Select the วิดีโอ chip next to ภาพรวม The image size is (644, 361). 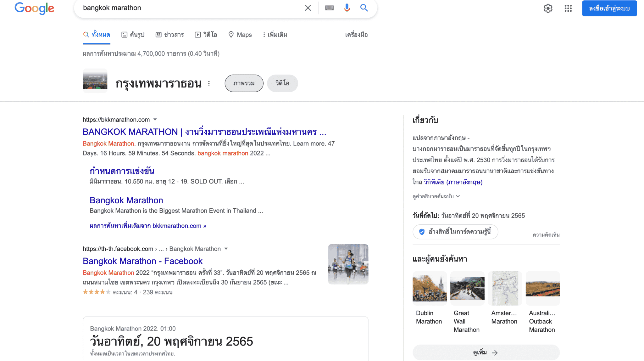pyautogui.click(x=282, y=83)
